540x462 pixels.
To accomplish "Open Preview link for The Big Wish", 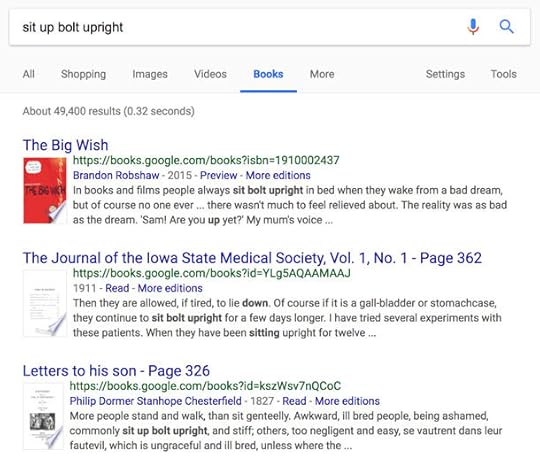I will pos(218,175).
